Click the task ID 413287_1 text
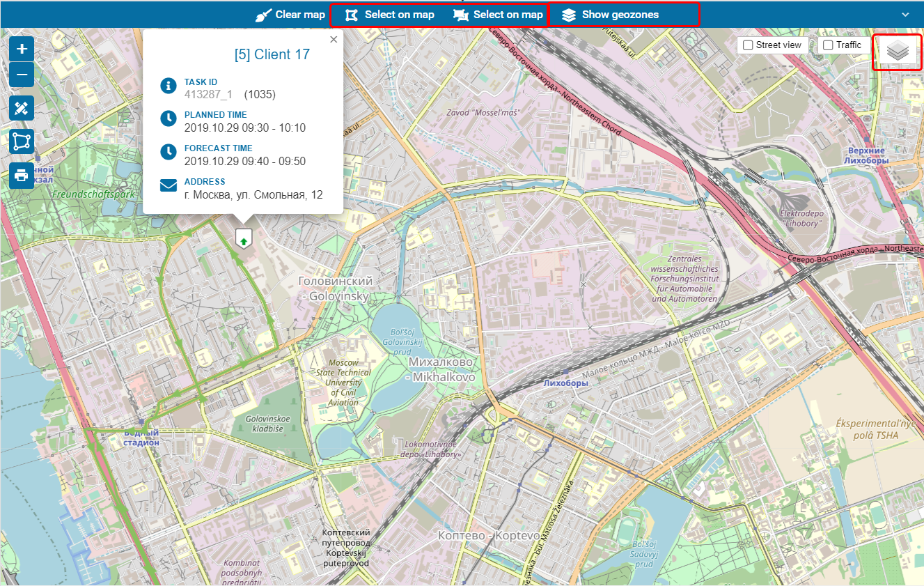 [x=208, y=95]
